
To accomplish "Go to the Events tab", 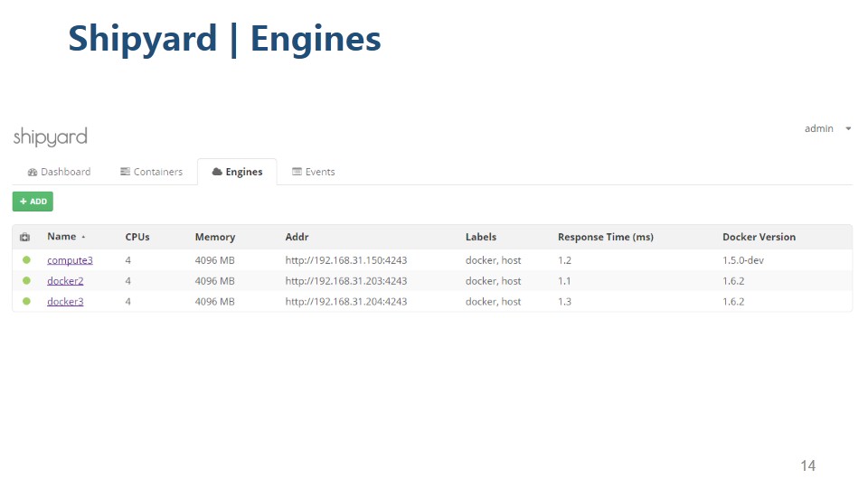I will coord(314,172).
